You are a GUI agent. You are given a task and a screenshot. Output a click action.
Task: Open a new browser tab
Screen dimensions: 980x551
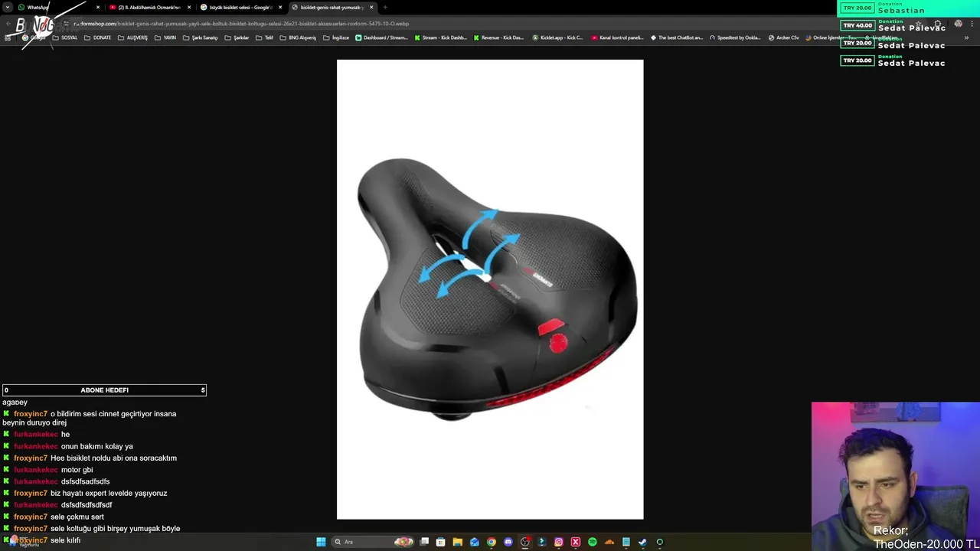(x=385, y=7)
